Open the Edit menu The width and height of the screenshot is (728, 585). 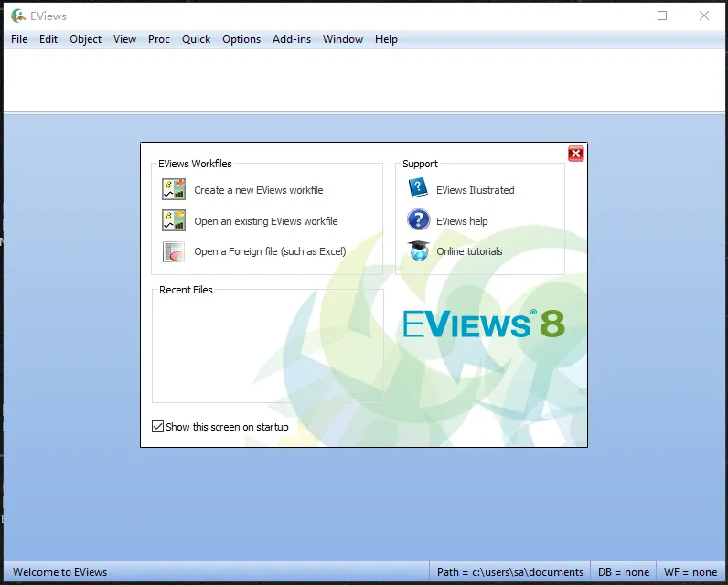[48, 39]
